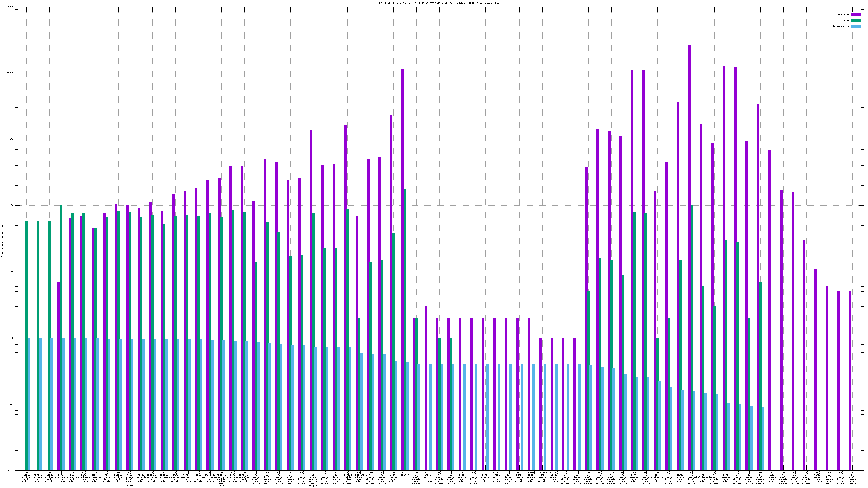Click the 'db.wpbl.info' x-axis label
Image resolution: width=868 pixels, height=488 pixels.
[107, 477]
